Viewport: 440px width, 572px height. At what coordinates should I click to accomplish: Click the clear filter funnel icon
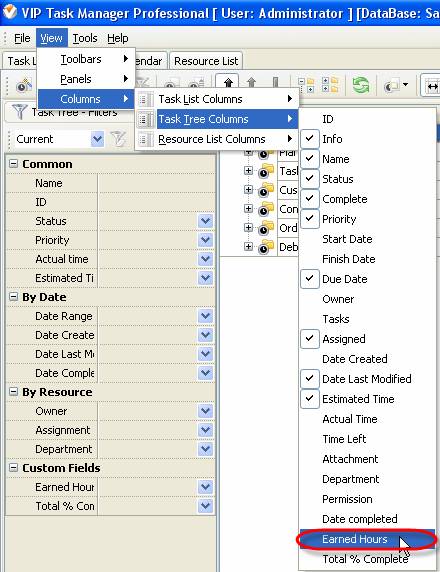pyautogui.click(x=118, y=139)
